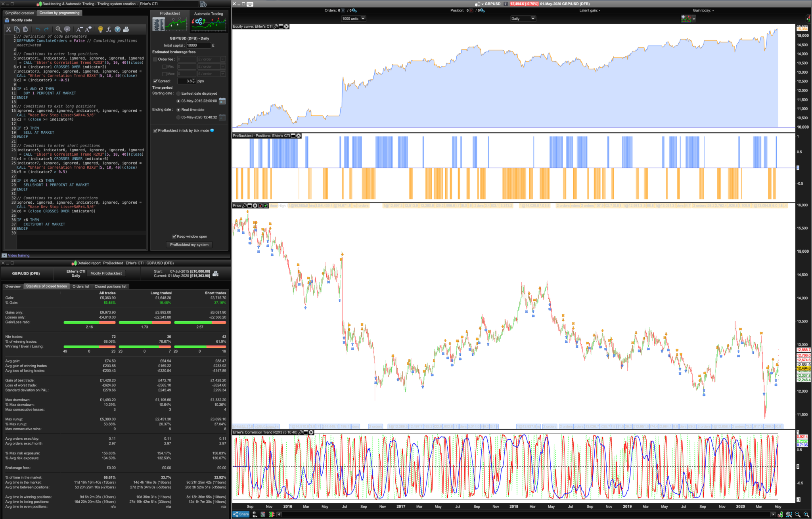Viewport: 812px width, 519px height.
Task: Click the cut scissors icon in code editor
Action: tap(8, 29)
